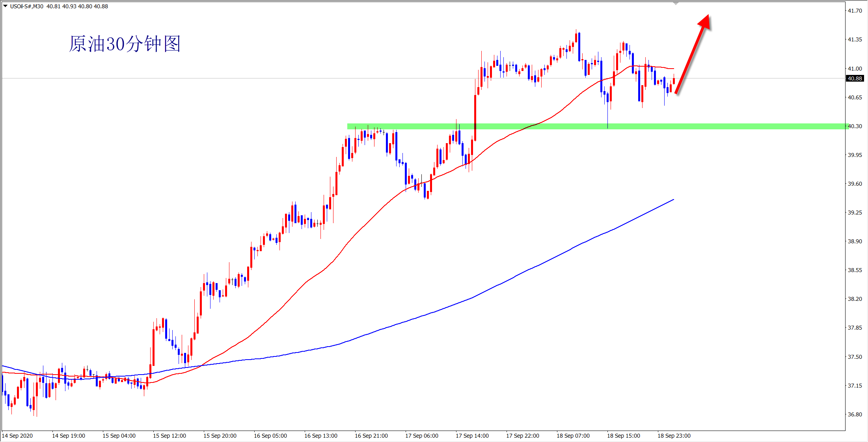The height and width of the screenshot is (442, 868).
Task: Click the blue moving average line end
Action: pos(673,200)
